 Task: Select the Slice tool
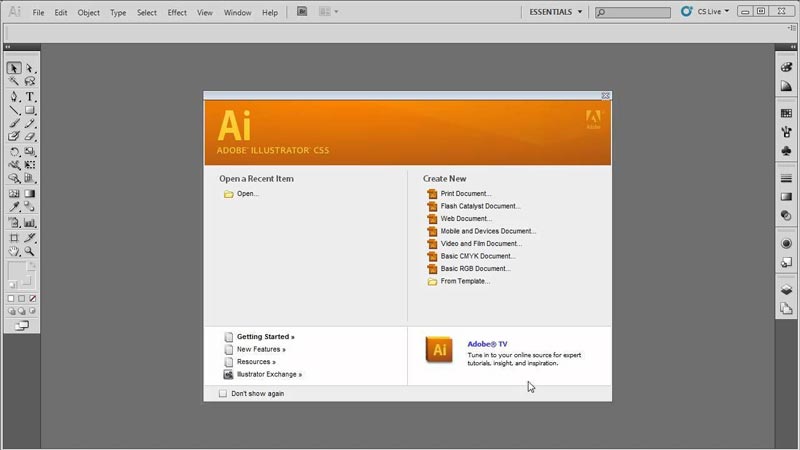coord(30,238)
